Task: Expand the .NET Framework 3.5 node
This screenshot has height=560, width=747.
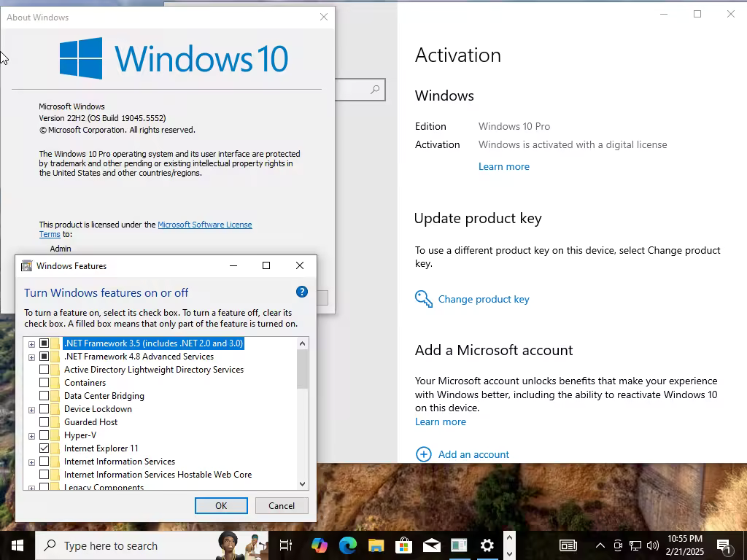Action: pyautogui.click(x=32, y=344)
